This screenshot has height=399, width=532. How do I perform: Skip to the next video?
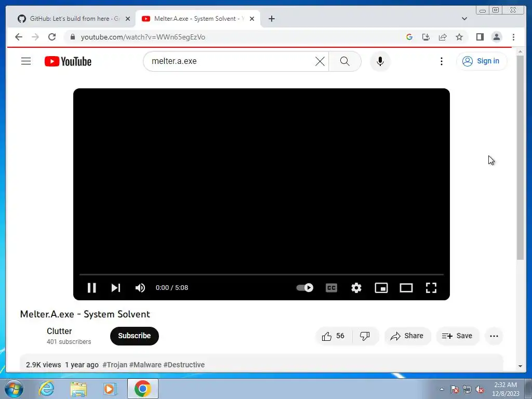coord(116,288)
